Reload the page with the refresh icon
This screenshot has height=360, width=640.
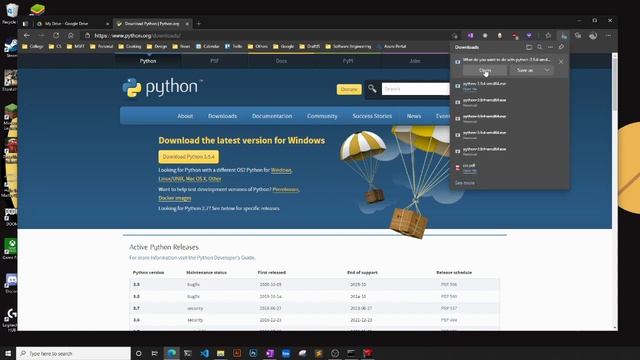(56, 36)
